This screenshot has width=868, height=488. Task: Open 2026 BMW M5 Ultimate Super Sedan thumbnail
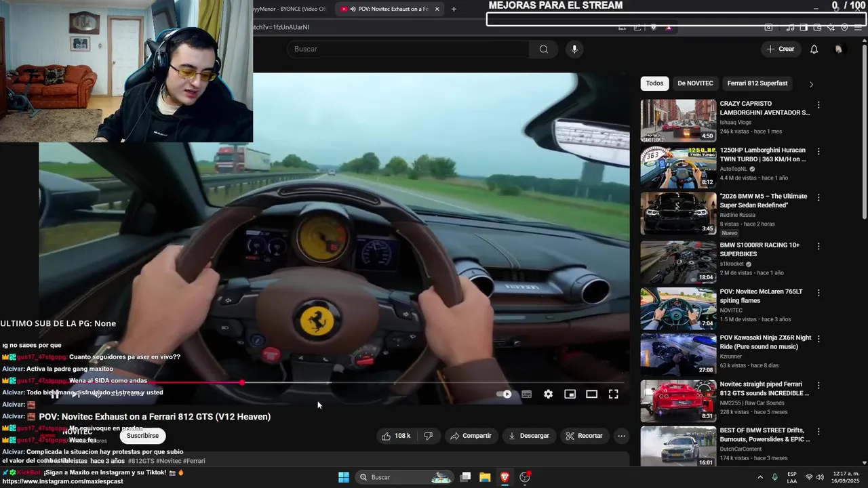pos(678,213)
